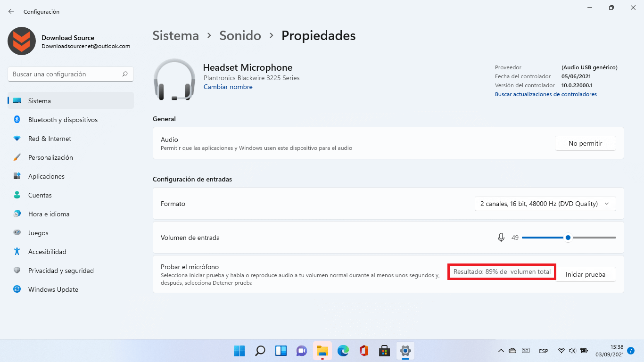Click the Juegos controller icon
The height and width of the screenshot is (362, 644).
click(17, 233)
